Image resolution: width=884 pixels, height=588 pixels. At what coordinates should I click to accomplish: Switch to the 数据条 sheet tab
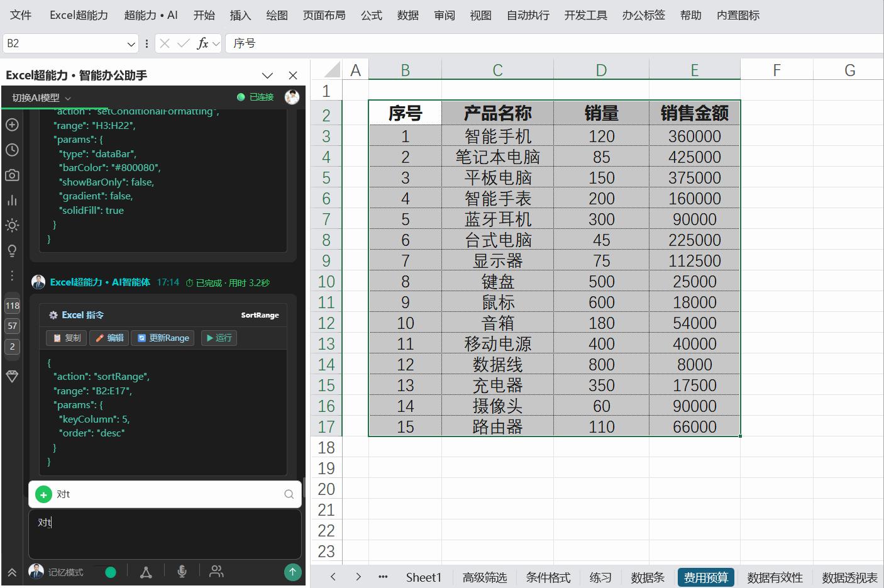[648, 577]
